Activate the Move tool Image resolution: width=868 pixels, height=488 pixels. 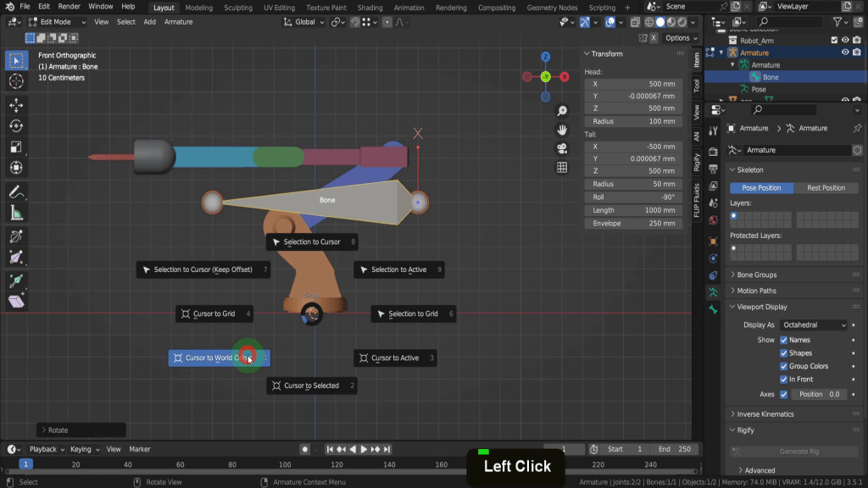[x=16, y=105]
